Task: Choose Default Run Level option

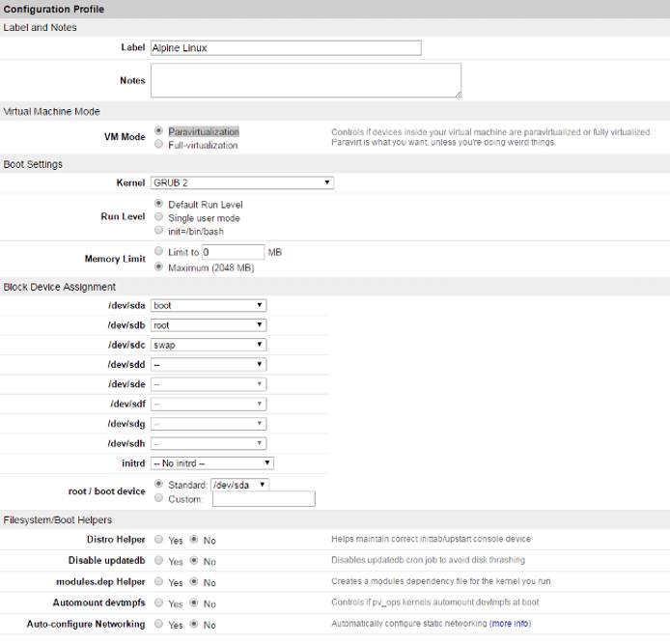Action: click(158, 204)
